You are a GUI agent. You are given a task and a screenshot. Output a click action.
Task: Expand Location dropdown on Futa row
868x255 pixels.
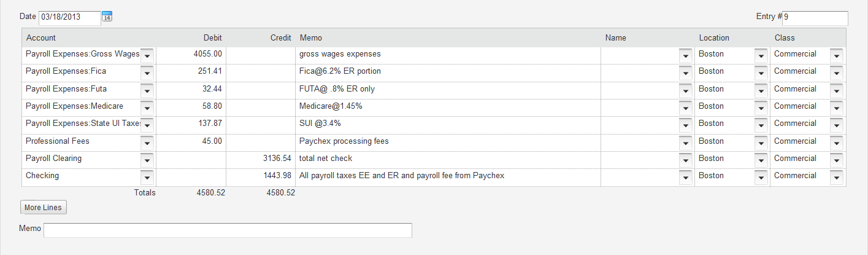(x=761, y=90)
